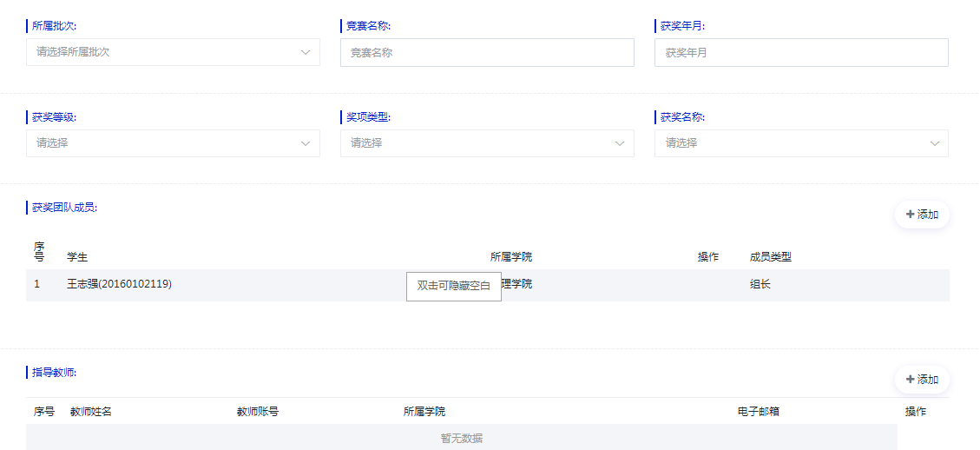Click the 学生 column header
This screenshot has width=980, height=450.
77,257
